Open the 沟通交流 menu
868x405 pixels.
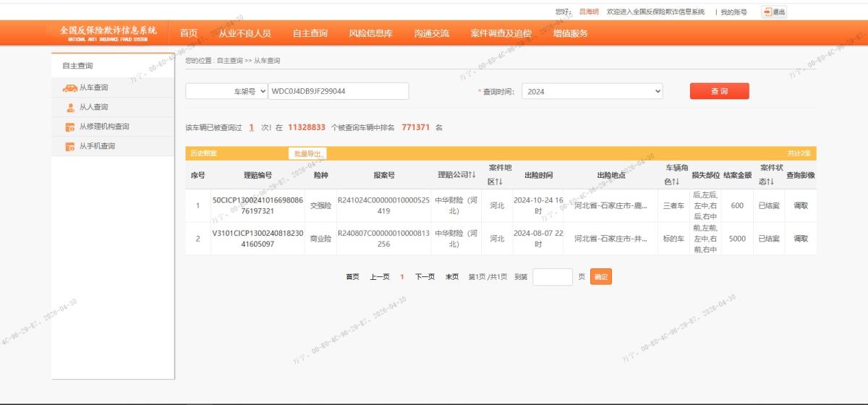point(431,33)
